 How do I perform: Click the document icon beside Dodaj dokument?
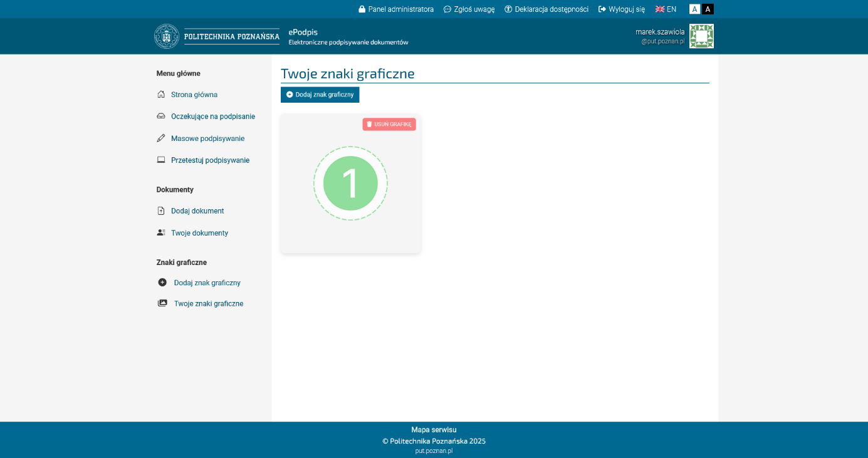[x=161, y=211]
